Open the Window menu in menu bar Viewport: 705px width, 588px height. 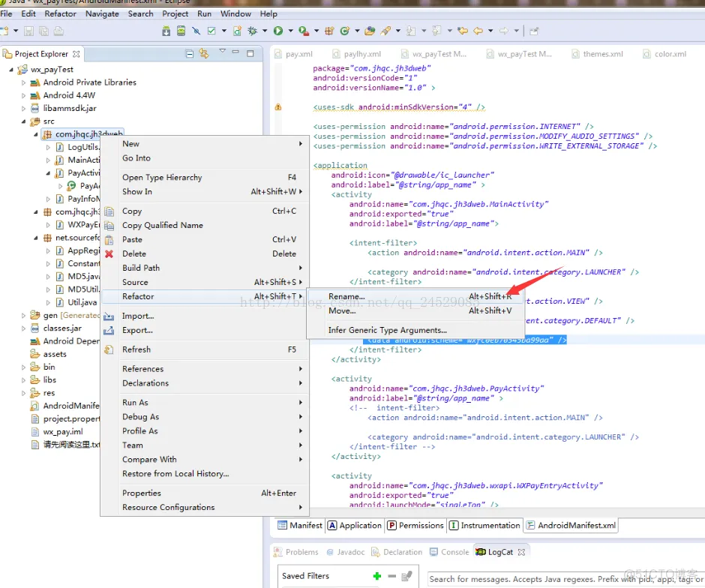(235, 14)
